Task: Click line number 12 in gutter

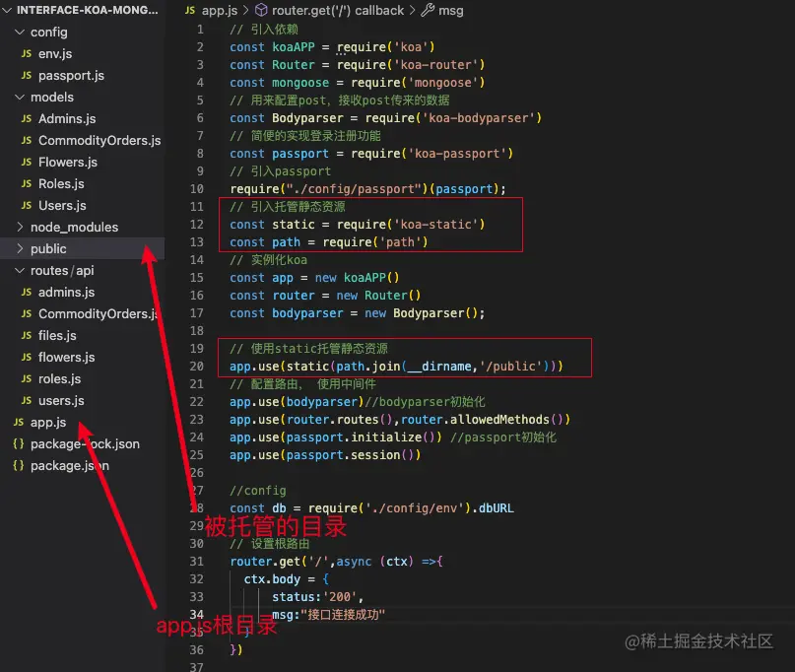Action: point(197,225)
